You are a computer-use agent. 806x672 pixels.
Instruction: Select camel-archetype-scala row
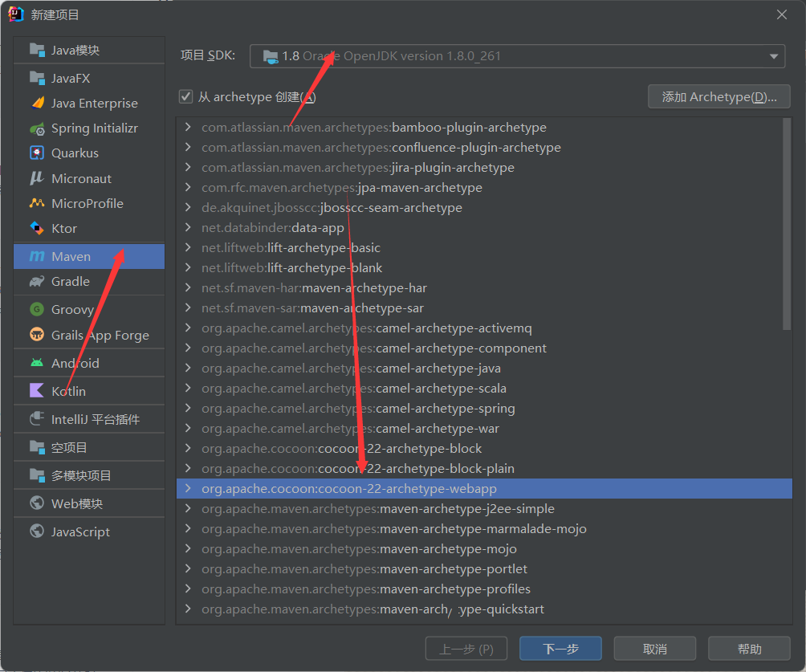coord(484,389)
